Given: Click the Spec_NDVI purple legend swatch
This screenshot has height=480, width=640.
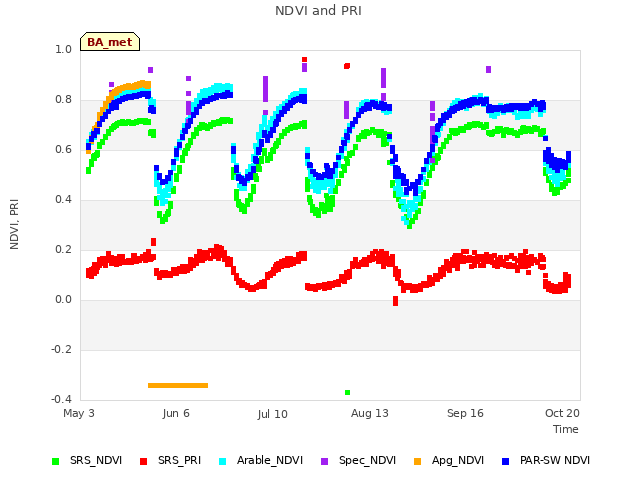Looking at the screenshot, I should click(324, 461).
